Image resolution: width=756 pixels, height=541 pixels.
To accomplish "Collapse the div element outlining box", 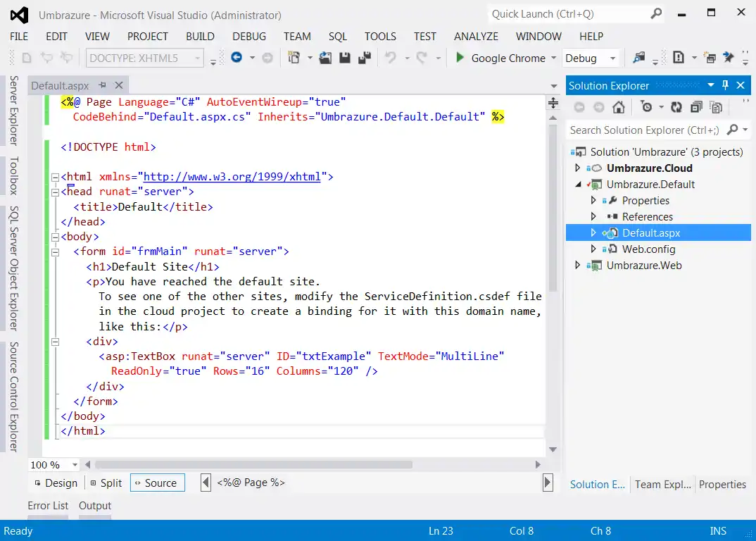I will (x=56, y=342).
